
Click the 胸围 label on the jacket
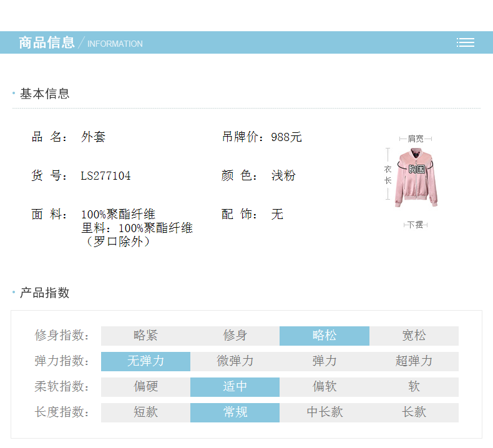coord(416,169)
